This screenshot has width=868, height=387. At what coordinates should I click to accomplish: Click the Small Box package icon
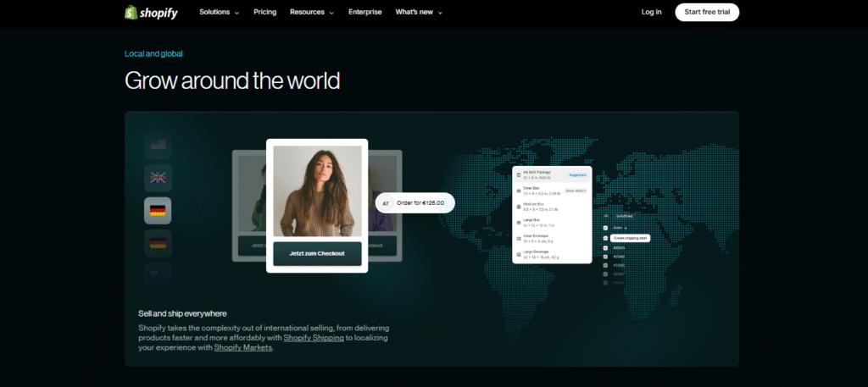point(519,191)
